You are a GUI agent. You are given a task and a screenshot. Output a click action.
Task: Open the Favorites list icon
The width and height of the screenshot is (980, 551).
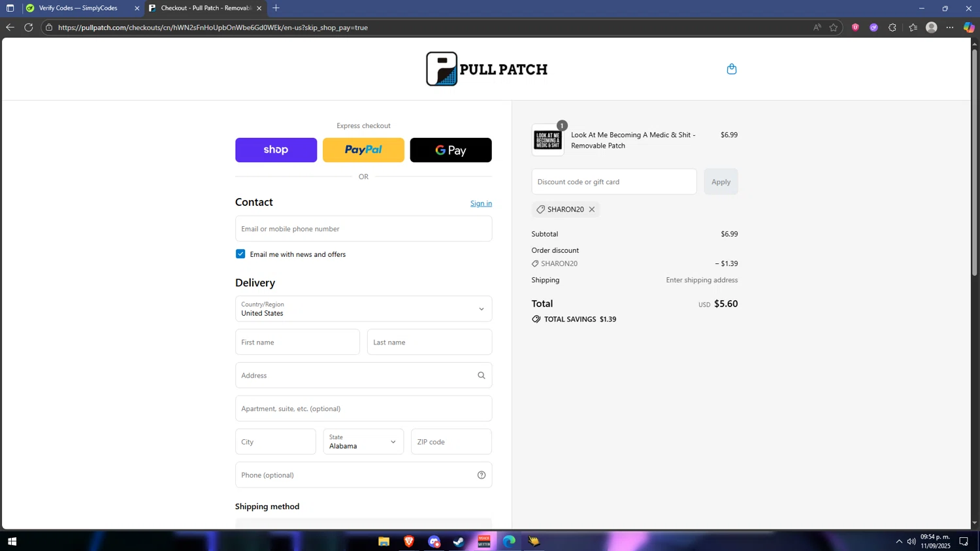[x=913, y=27]
